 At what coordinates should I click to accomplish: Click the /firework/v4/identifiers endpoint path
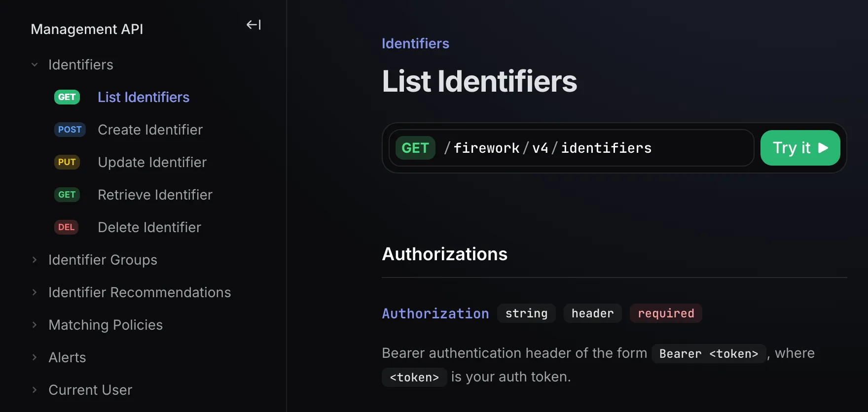coord(547,148)
